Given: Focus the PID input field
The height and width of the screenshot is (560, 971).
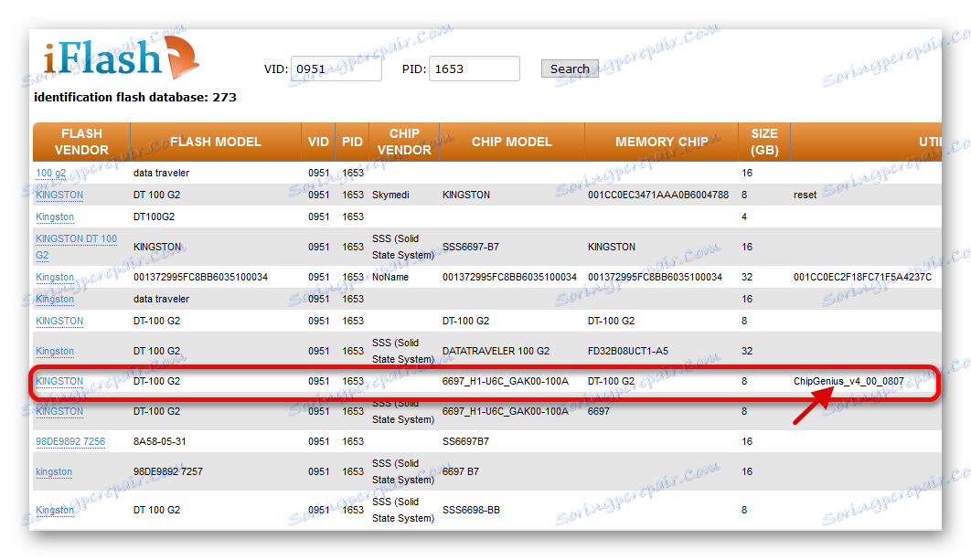Looking at the screenshot, I should pyautogui.click(x=475, y=69).
